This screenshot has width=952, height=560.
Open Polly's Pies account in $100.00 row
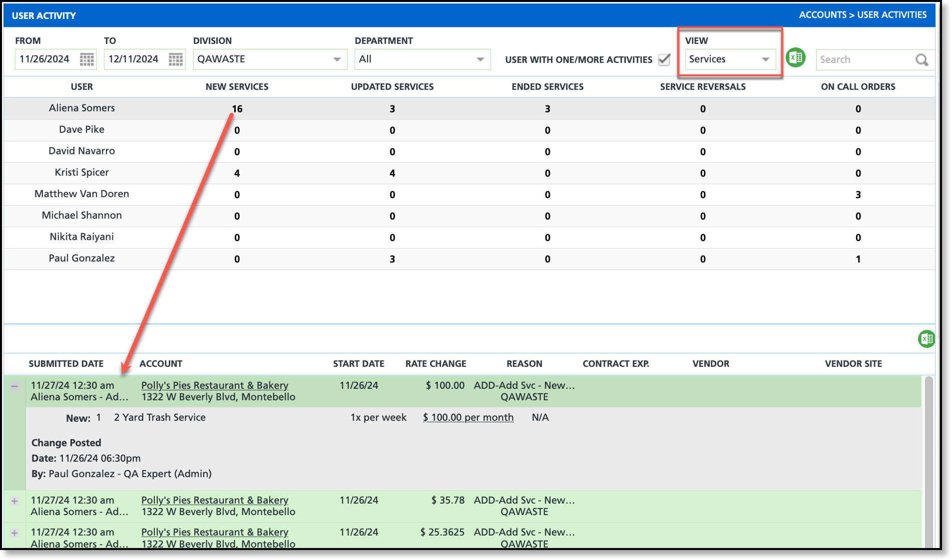[215, 385]
